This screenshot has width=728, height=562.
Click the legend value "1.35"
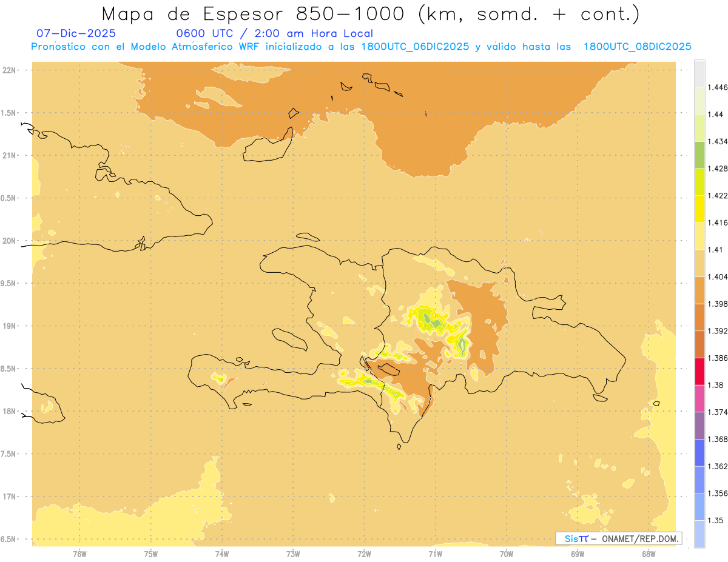(x=716, y=520)
